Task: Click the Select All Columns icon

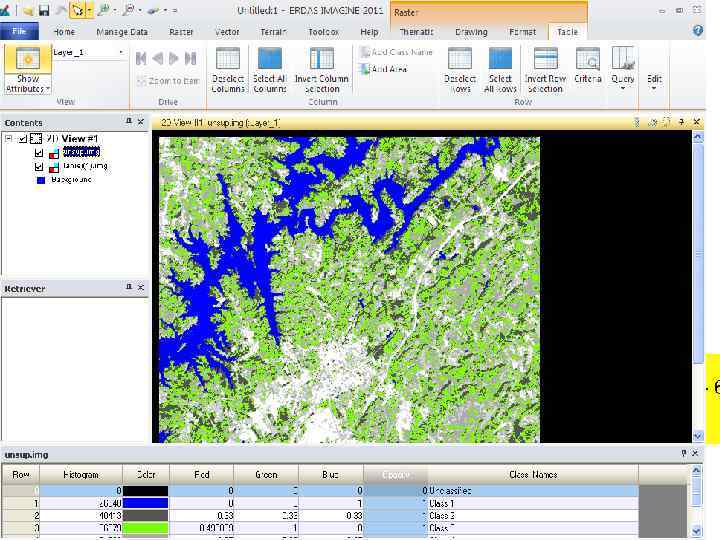Action: click(270, 59)
